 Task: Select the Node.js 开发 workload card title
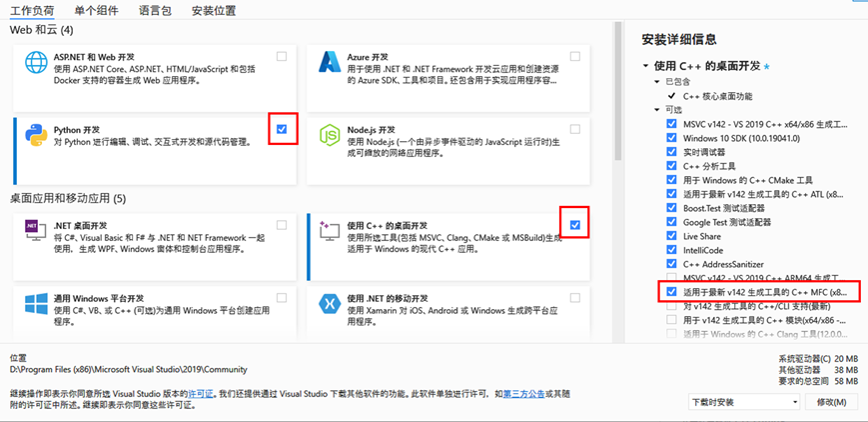click(x=372, y=130)
